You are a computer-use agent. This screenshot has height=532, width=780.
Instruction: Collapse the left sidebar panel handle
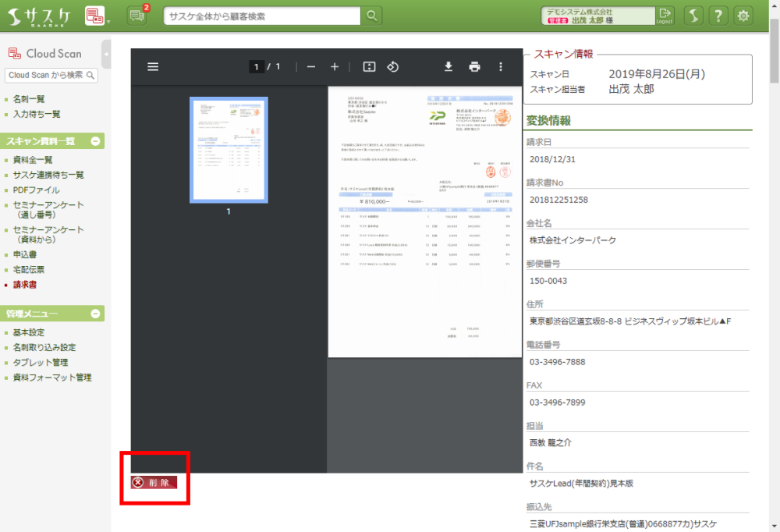[x=106, y=55]
